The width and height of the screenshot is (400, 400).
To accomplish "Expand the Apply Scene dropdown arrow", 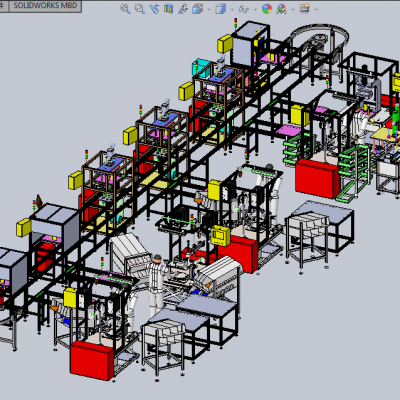I will [293, 9].
